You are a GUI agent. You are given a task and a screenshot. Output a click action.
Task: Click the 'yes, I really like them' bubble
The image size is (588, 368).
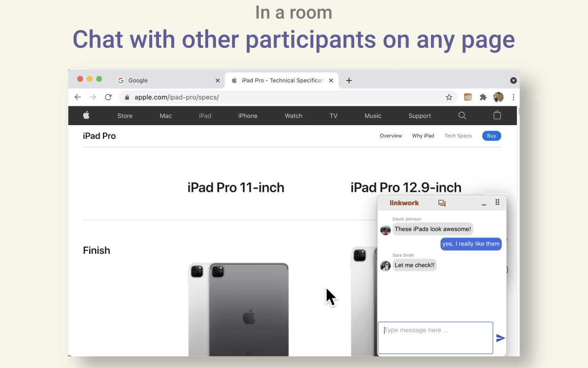[x=471, y=244]
